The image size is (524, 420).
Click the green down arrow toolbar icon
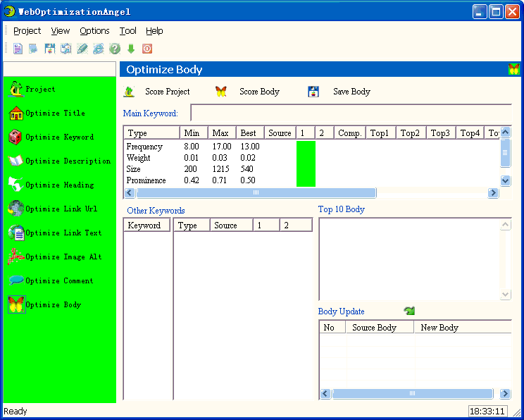[131, 49]
